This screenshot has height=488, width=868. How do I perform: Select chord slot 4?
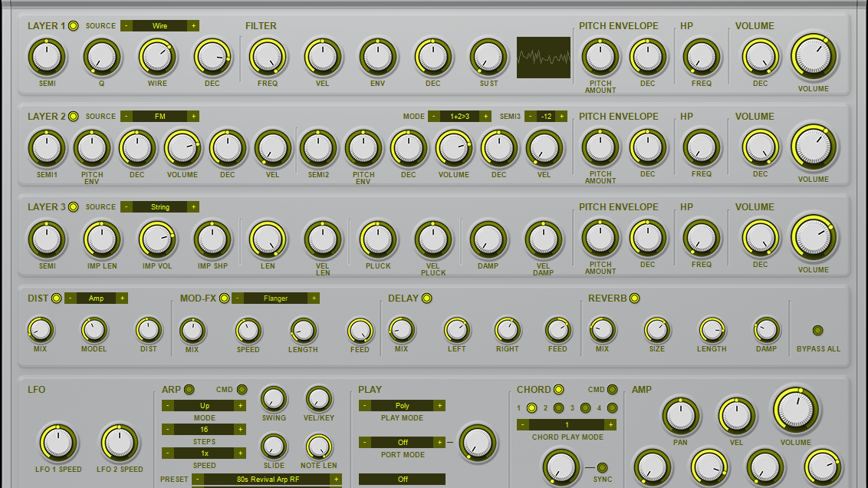(x=612, y=408)
